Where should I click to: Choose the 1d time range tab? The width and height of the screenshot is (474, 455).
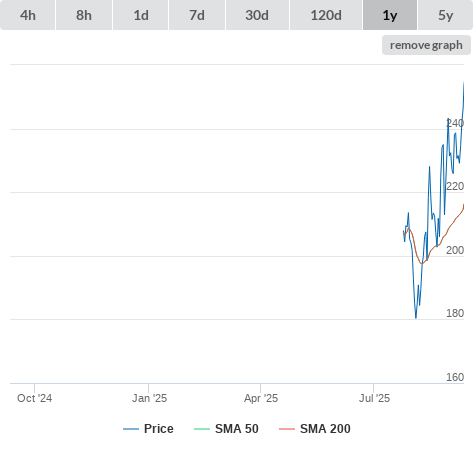[141, 15]
